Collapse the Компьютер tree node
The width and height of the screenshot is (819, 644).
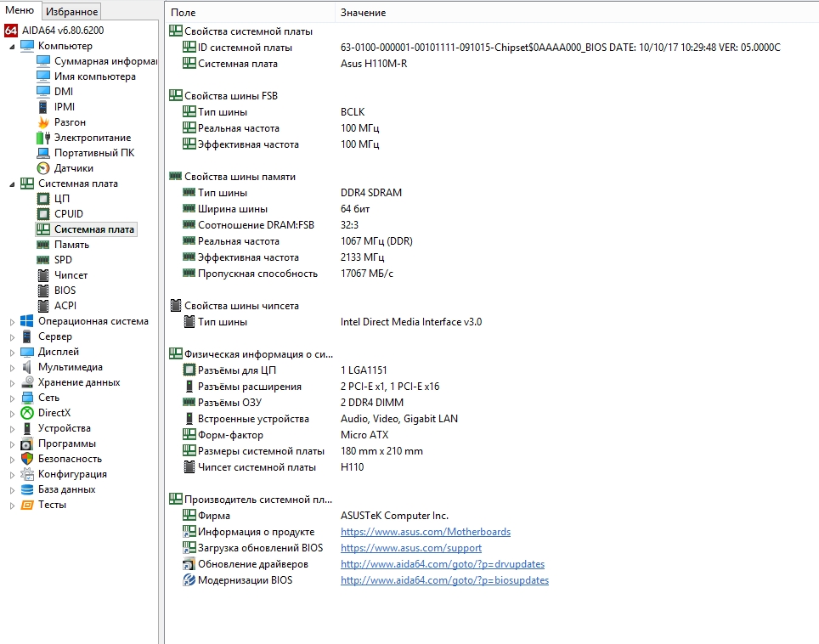12,47
